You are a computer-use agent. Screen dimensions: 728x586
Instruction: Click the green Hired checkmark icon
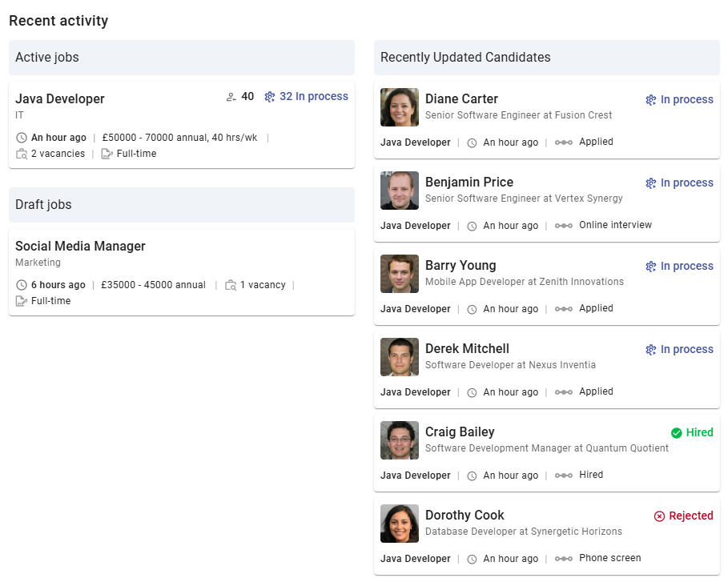[x=677, y=433]
